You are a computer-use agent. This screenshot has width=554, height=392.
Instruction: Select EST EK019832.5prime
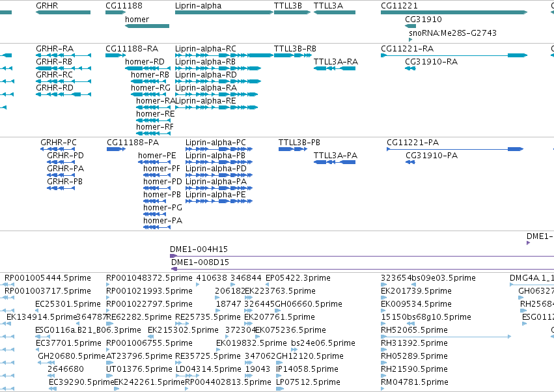point(251,343)
